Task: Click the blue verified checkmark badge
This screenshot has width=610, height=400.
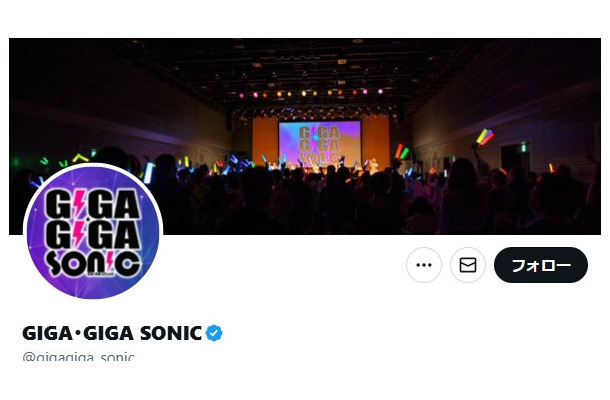Action: click(214, 333)
